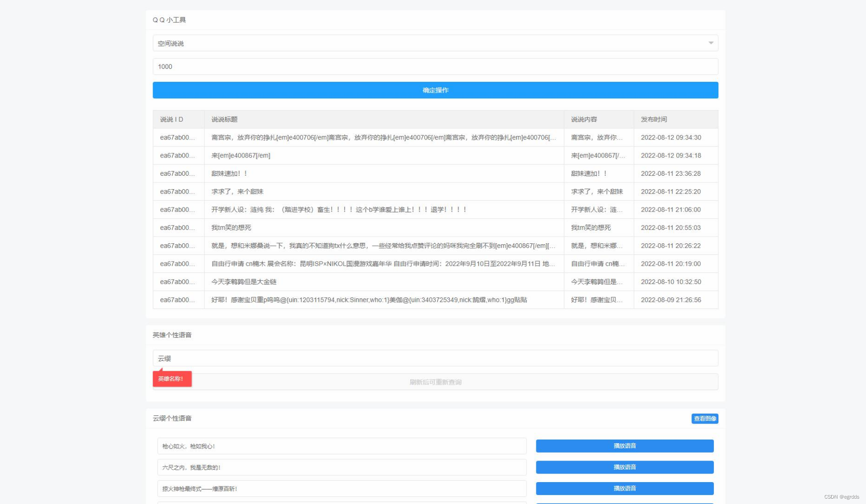Click the 说说标题 column header
The width and height of the screenshot is (866, 504).
tap(225, 119)
